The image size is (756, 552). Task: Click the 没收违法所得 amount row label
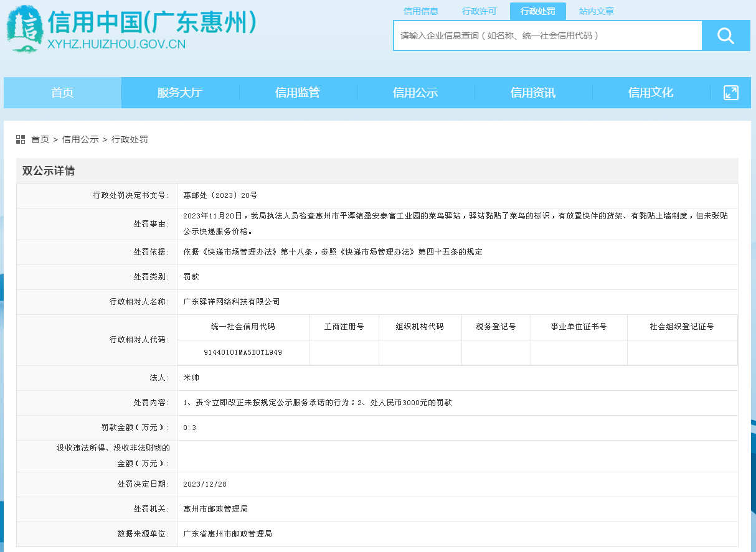coord(113,456)
